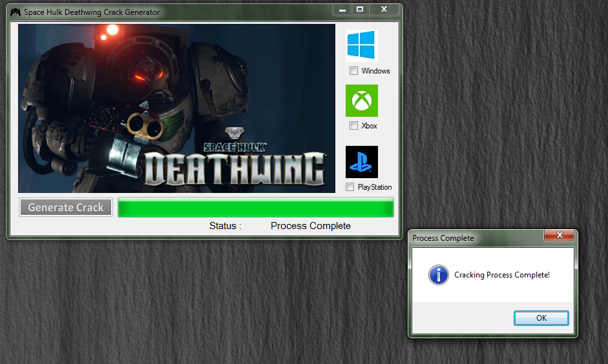Click the green progress bar
The width and height of the screenshot is (608, 364).
(255, 207)
